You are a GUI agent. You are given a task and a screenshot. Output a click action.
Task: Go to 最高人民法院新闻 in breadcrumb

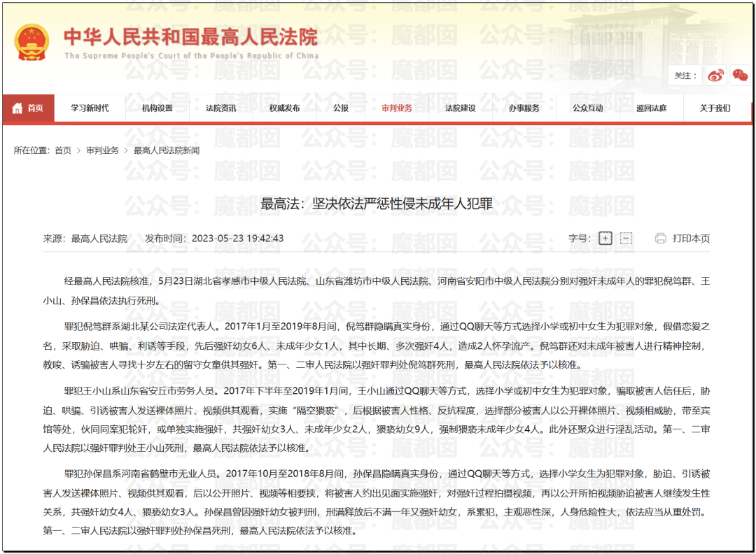[167, 151]
